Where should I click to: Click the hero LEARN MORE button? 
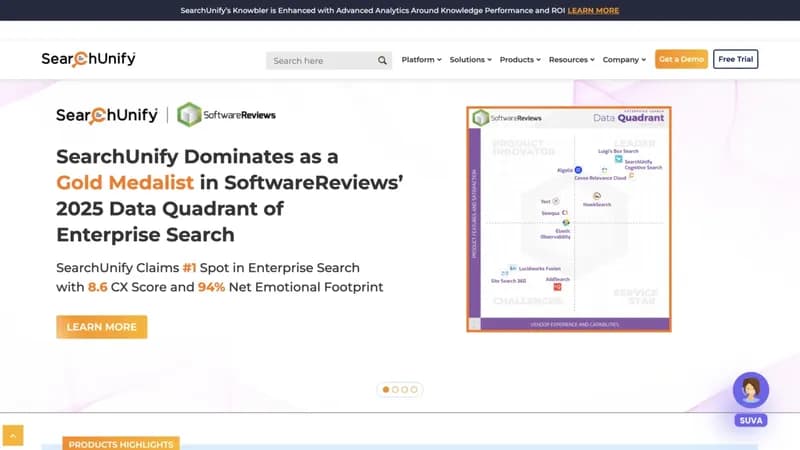tap(102, 327)
